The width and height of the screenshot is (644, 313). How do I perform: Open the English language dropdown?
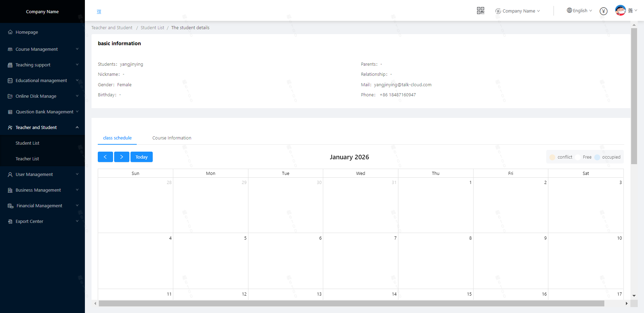579,11
